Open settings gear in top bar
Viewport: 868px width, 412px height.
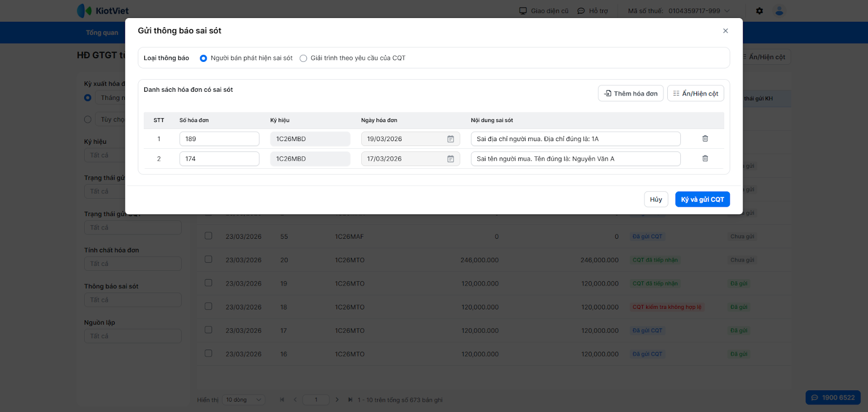[759, 11]
